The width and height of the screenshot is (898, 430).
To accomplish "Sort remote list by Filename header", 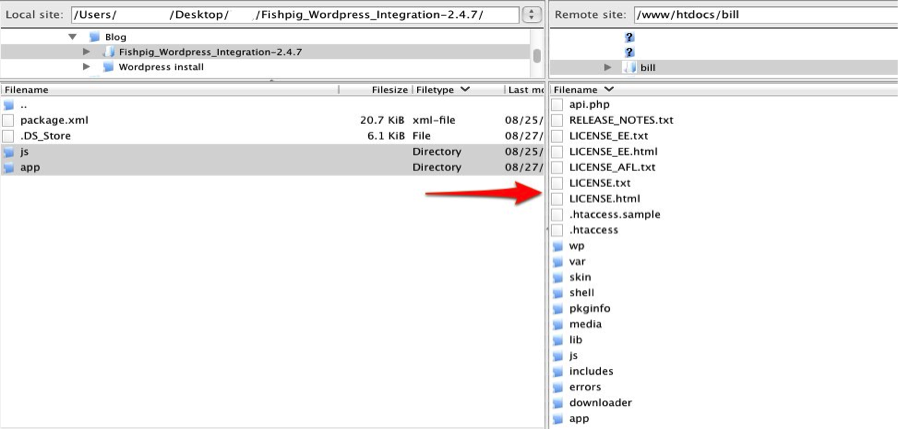I will click(585, 90).
